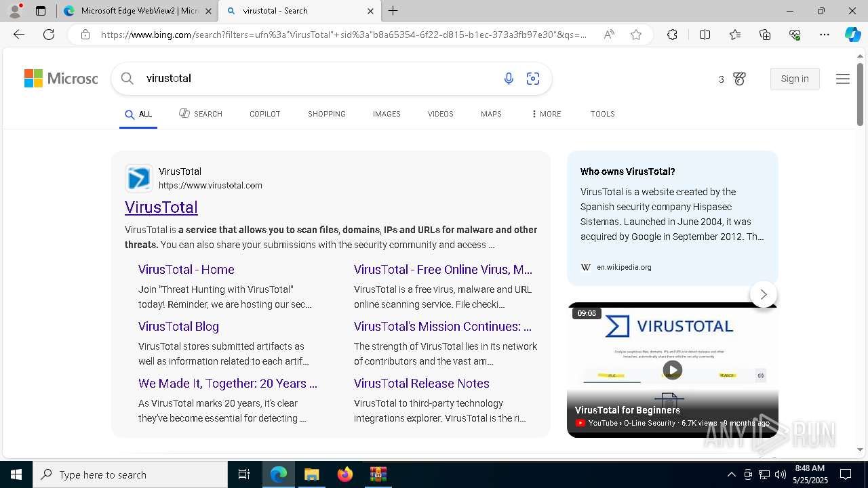Viewport: 868px width, 488px height.
Task: View site information lock icon
Action: coord(85,35)
